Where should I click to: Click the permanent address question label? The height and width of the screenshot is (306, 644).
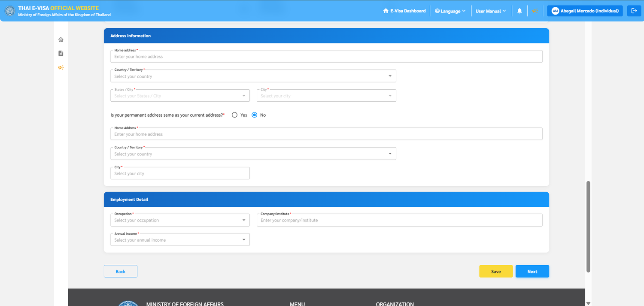coord(168,115)
